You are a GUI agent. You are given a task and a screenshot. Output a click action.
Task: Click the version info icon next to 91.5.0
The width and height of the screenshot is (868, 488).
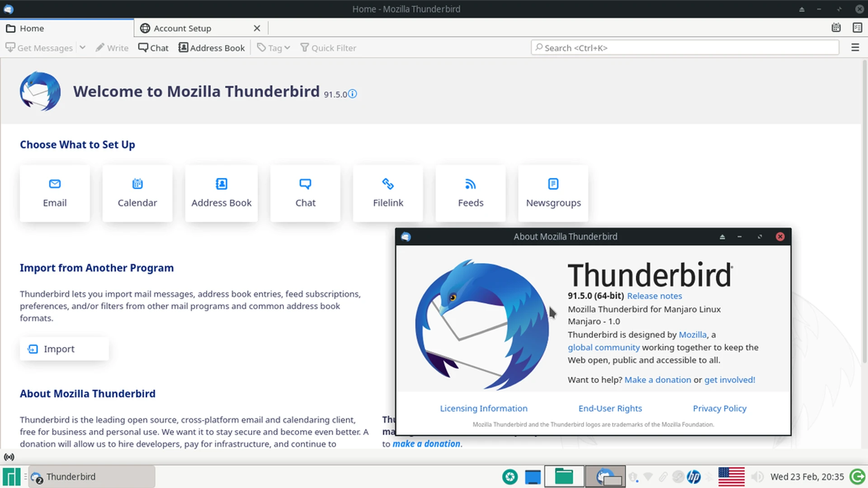click(x=353, y=94)
